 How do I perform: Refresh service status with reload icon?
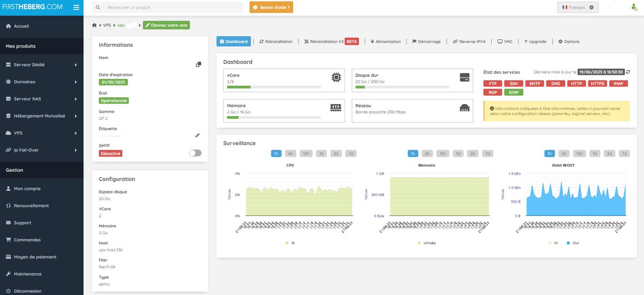coord(628,72)
